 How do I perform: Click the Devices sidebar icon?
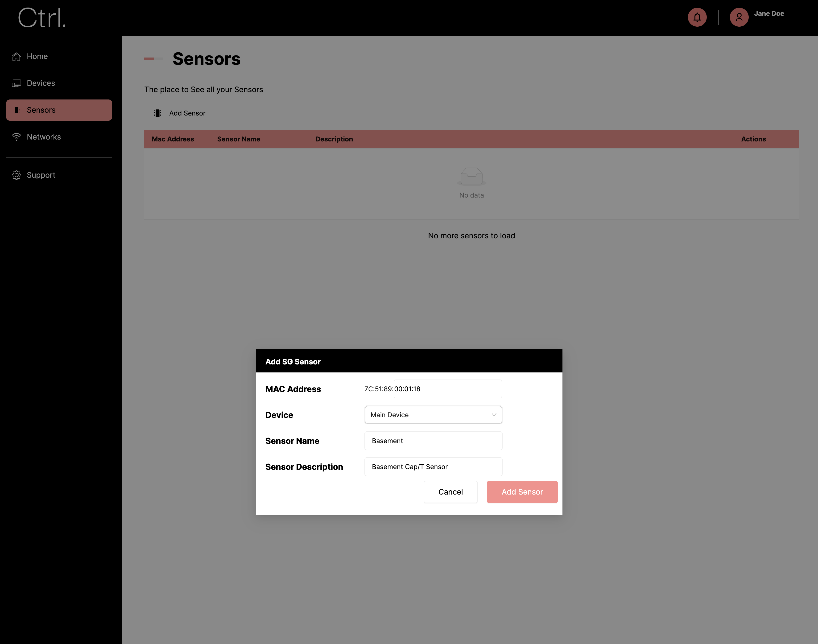(x=17, y=83)
